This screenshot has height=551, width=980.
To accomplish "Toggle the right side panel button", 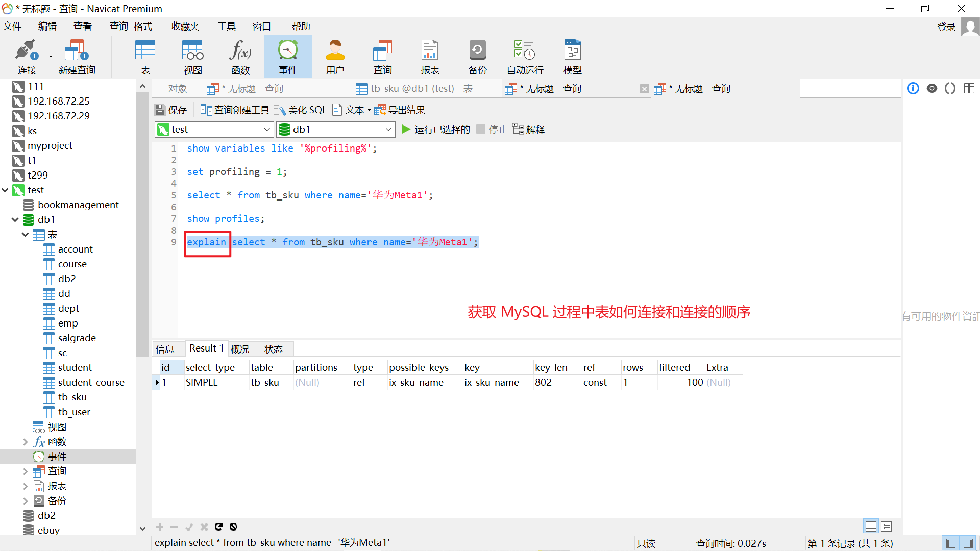I will (968, 543).
